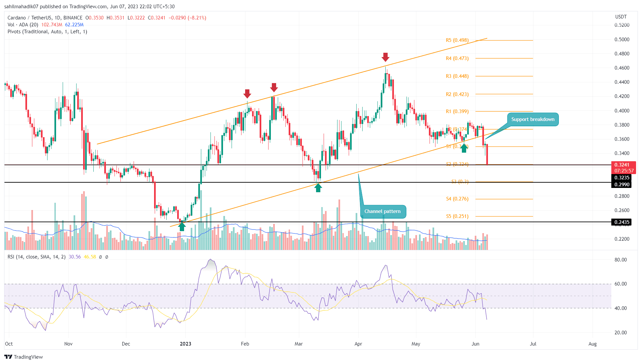Click the May label on time axis
This screenshot has height=364, width=642.
[x=416, y=344]
